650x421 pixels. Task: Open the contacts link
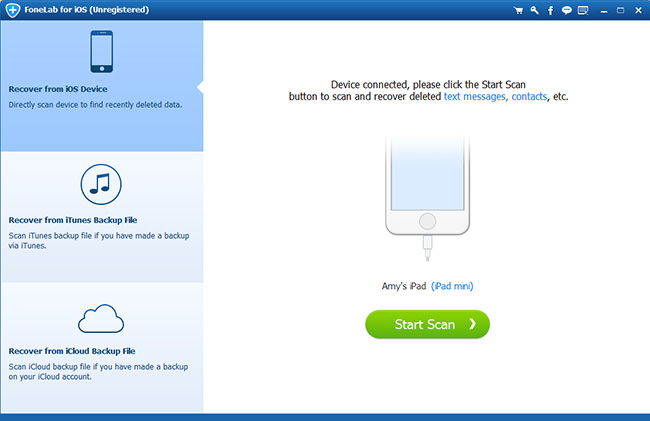coord(529,97)
